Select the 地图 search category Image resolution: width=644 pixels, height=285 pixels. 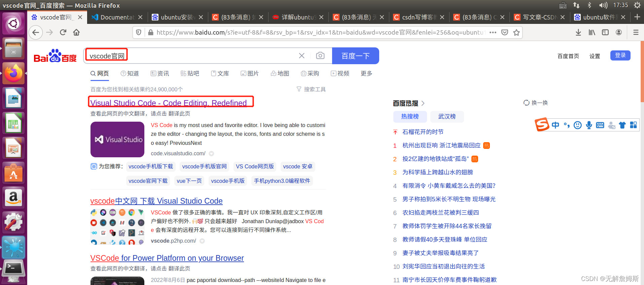tap(280, 73)
